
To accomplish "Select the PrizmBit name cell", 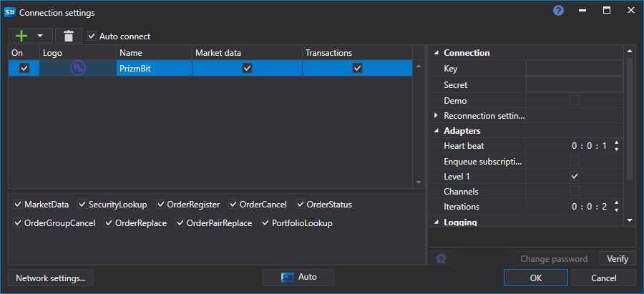I will 154,68.
